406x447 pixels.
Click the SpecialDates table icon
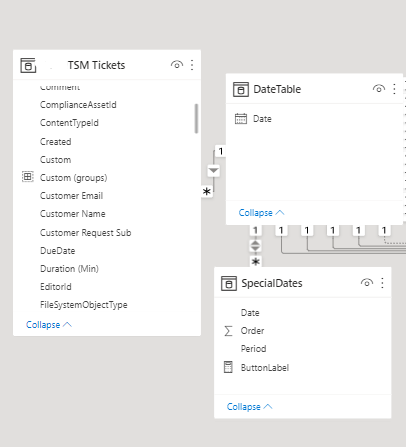click(x=229, y=283)
